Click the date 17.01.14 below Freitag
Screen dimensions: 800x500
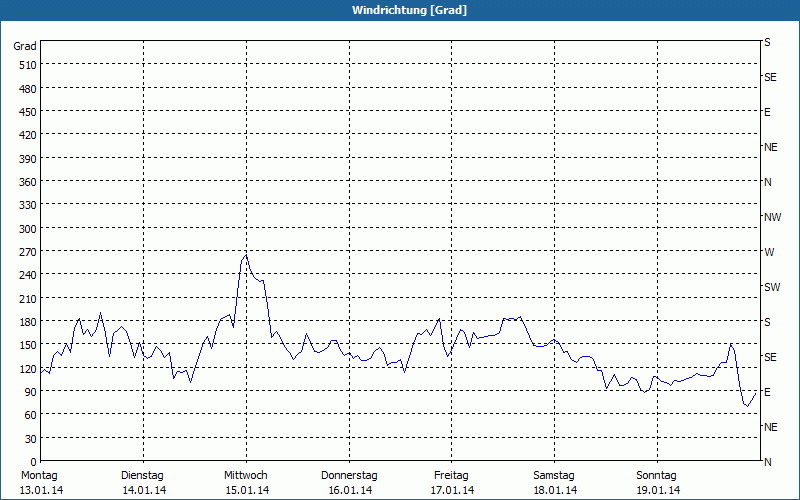[x=451, y=490]
